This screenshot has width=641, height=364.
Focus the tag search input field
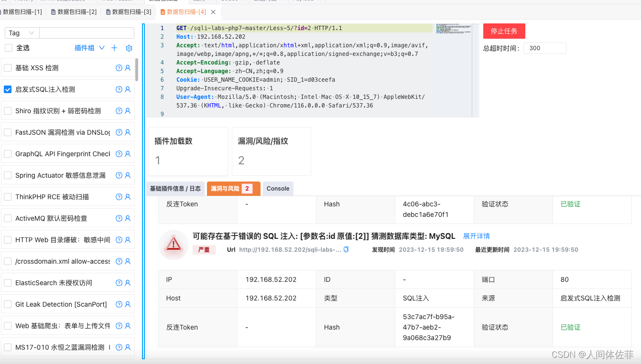87,33
